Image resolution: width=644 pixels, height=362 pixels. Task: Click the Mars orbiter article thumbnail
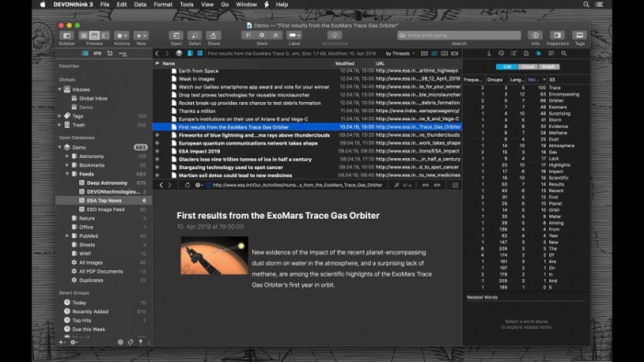pyautogui.click(x=214, y=255)
